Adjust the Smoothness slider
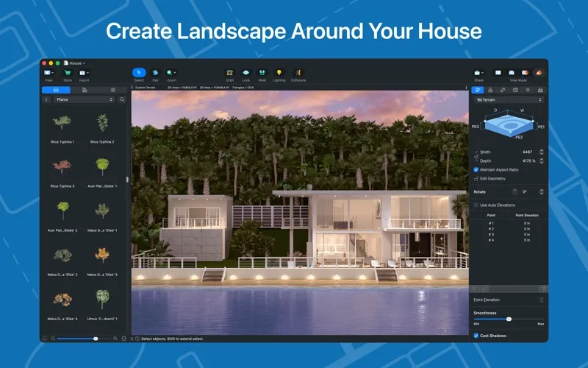588x368 pixels. pos(509,319)
